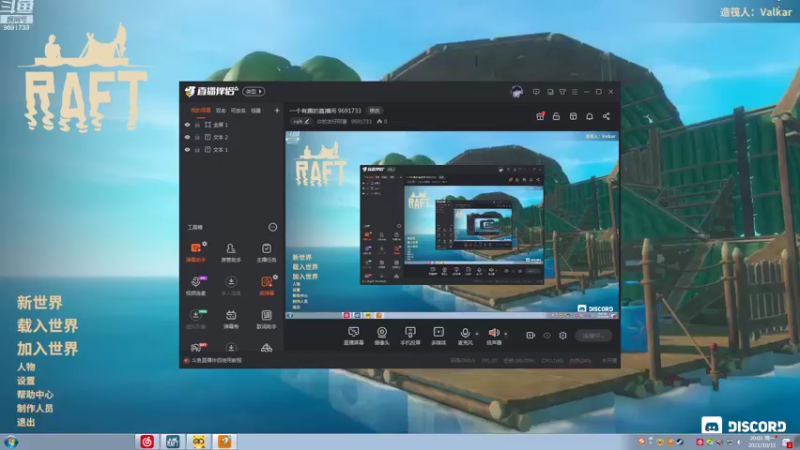Expand microphone options arrow
Viewport: 800px width, 450px height.
tap(477, 334)
